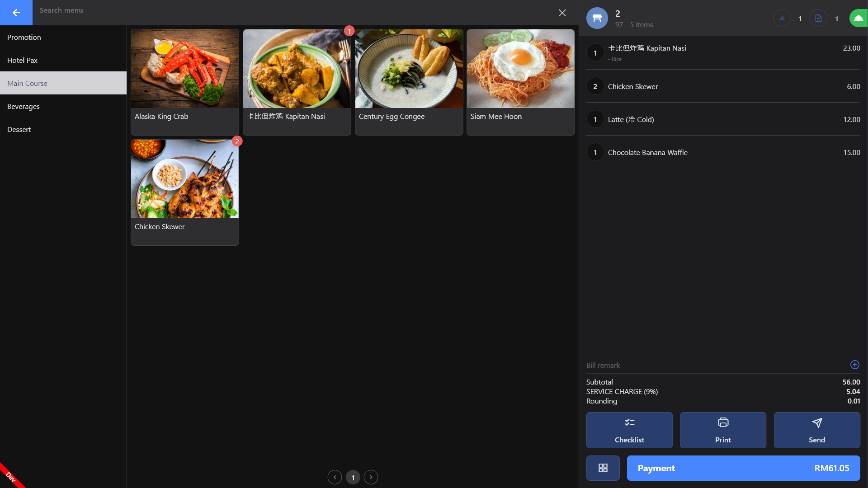
Task: Print the current bill
Action: (723, 430)
